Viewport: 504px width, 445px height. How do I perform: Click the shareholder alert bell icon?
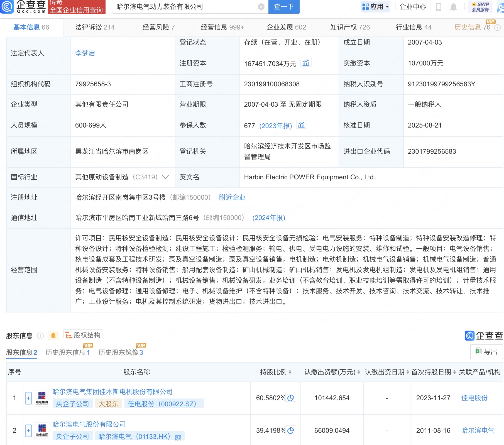point(53,336)
